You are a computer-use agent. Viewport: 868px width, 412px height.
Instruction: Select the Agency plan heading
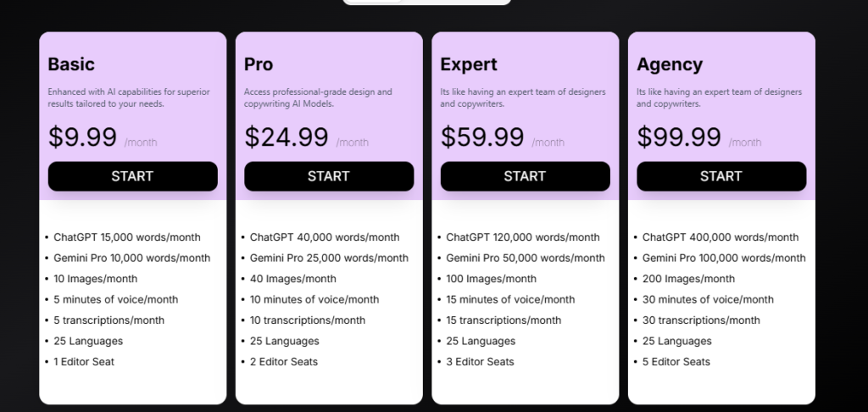[670, 64]
